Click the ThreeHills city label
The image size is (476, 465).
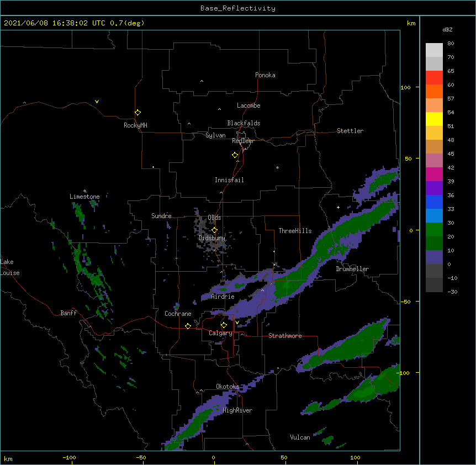pyautogui.click(x=295, y=231)
